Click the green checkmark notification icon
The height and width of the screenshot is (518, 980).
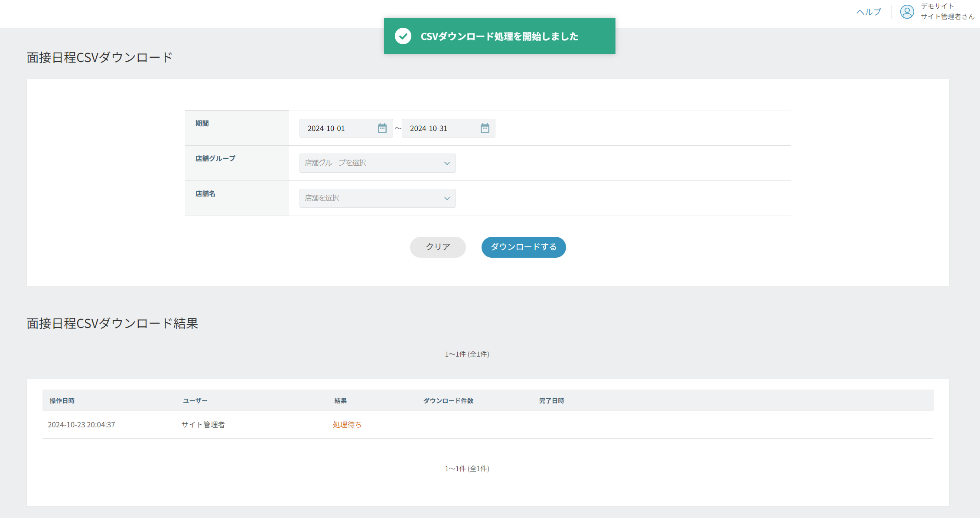(403, 36)
